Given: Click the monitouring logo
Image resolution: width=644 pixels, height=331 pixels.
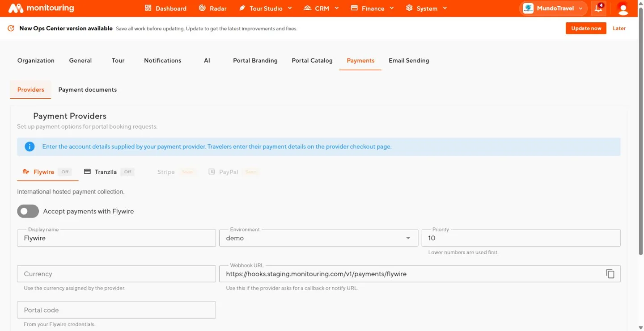Looking at the screenshot, I should click(41, 8).
